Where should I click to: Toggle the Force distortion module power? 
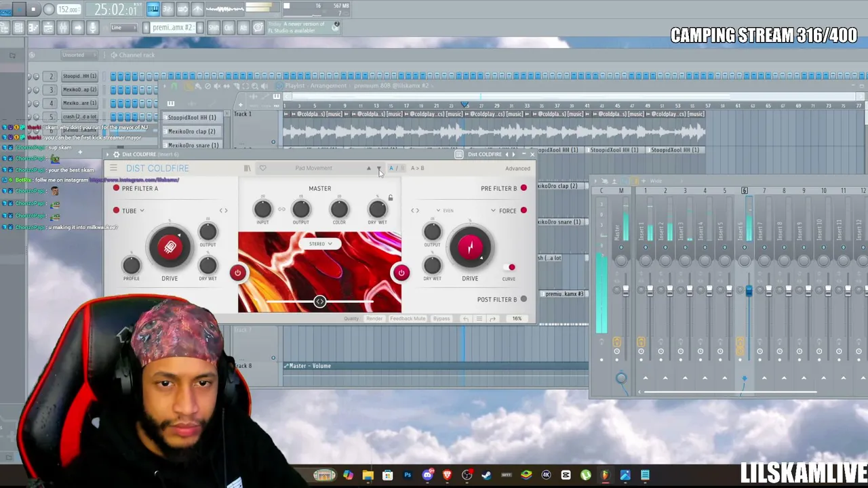[524, 211]
